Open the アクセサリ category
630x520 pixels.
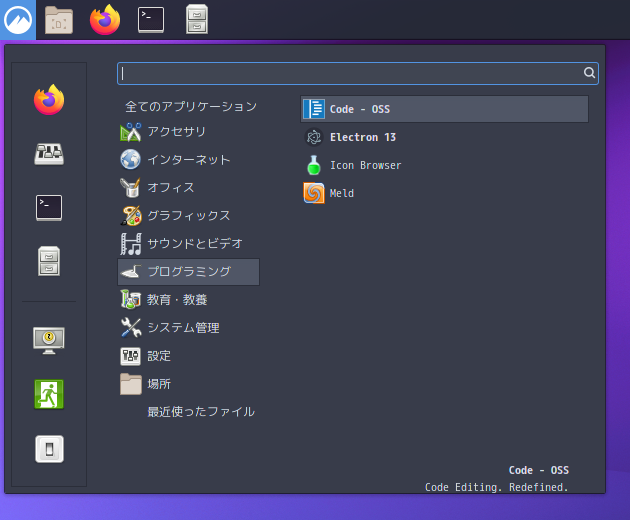click(x=188, y=132)
